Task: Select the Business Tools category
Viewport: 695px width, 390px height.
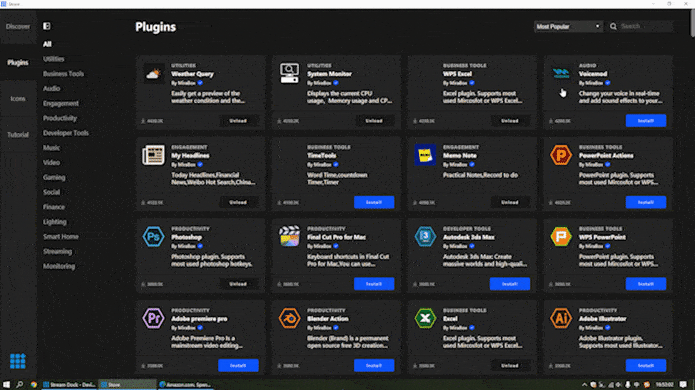Action: [x=63, y=74]
